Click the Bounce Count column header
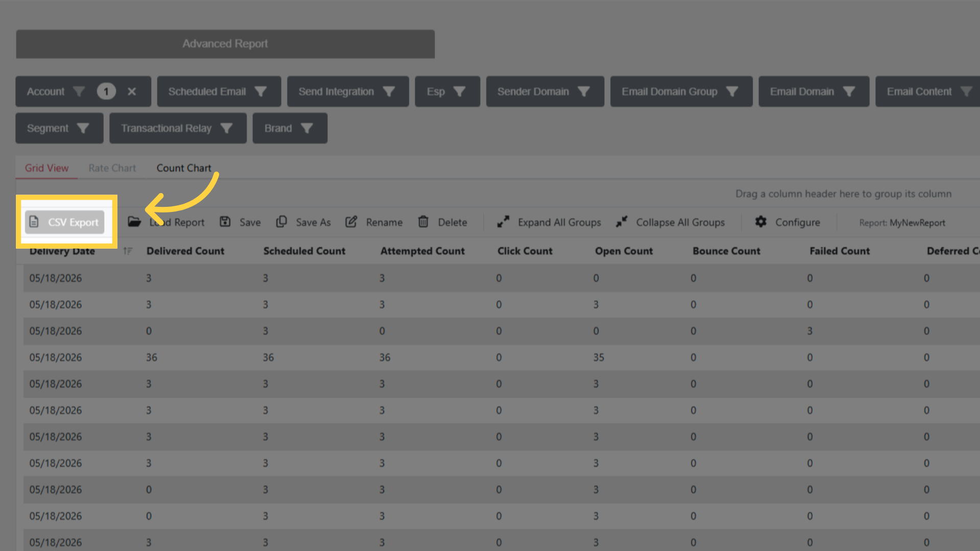 tap(726, 251)
